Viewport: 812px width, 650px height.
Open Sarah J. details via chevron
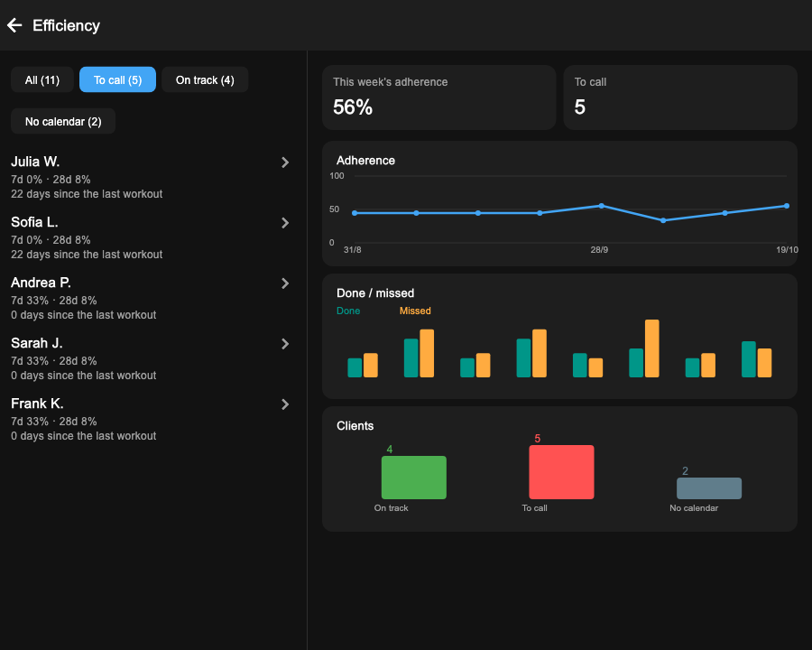point(285,344)
